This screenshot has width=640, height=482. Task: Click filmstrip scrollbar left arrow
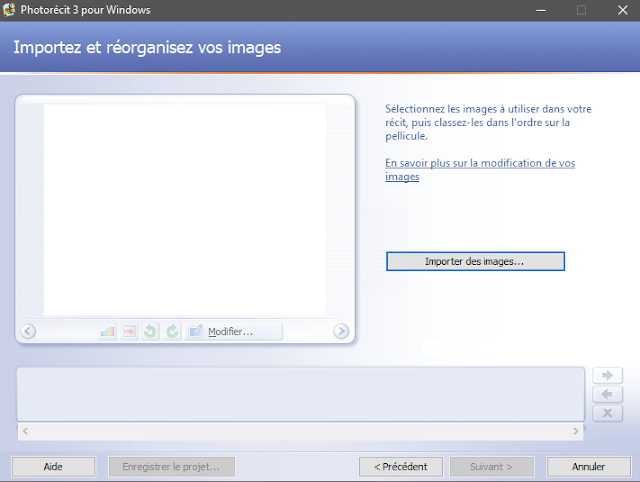25,431
